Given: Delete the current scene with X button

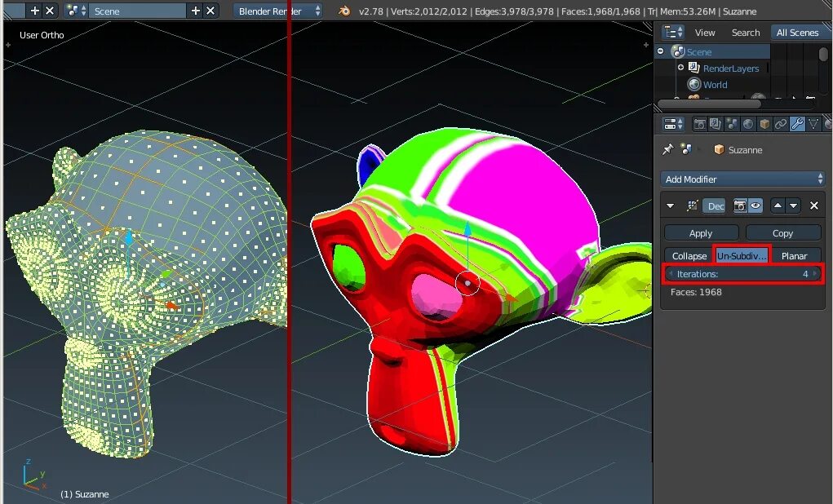Looking at the screenshot, I should tap(210, 11).
